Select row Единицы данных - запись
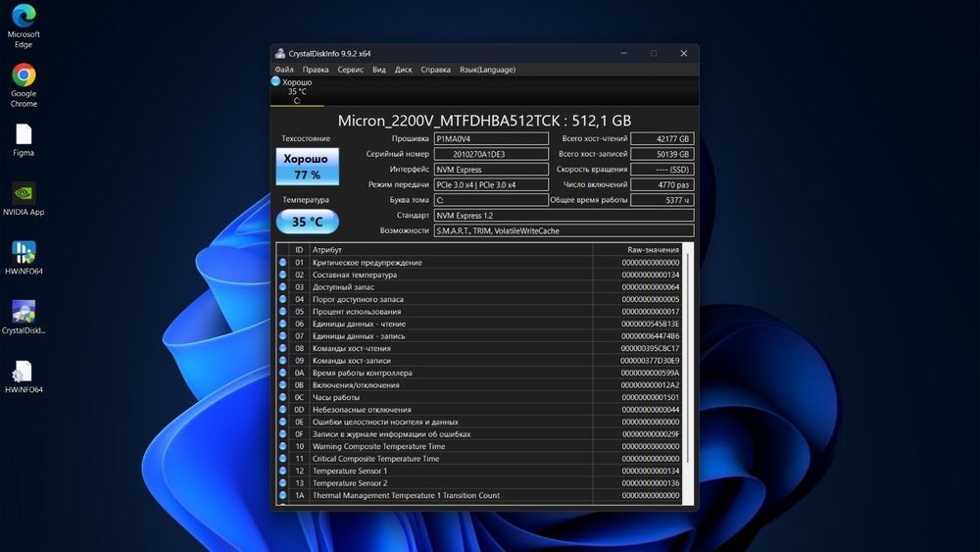Image resolution: width=980 pixels, height=552 pixels. [x=479, y=335]
